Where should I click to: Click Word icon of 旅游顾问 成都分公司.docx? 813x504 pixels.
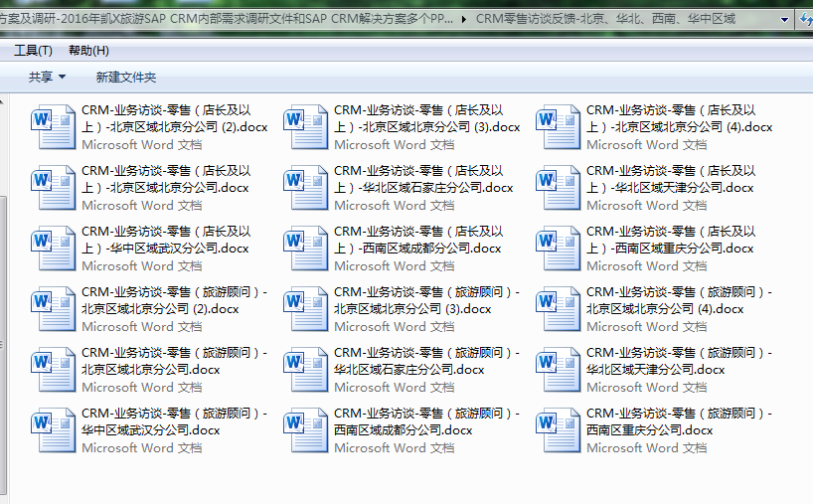pyautogui.click(x=306, y=430)
